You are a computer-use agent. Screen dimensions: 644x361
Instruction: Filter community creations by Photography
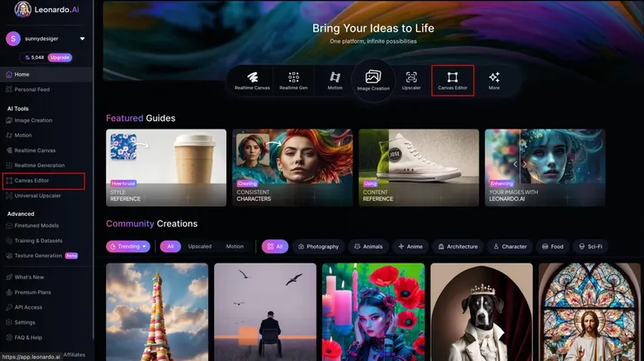tap(319, 246)
